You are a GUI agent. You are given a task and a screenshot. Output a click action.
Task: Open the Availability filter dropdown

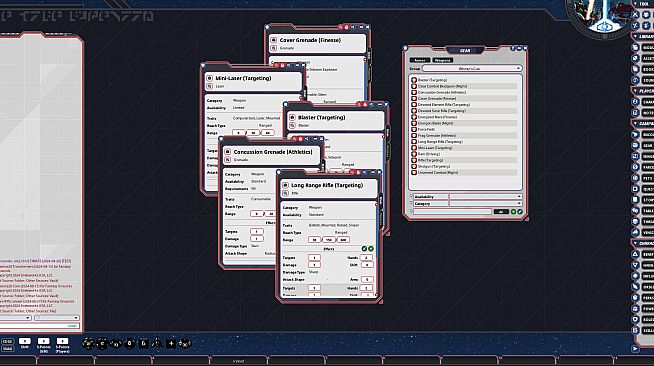click(485, 196)
